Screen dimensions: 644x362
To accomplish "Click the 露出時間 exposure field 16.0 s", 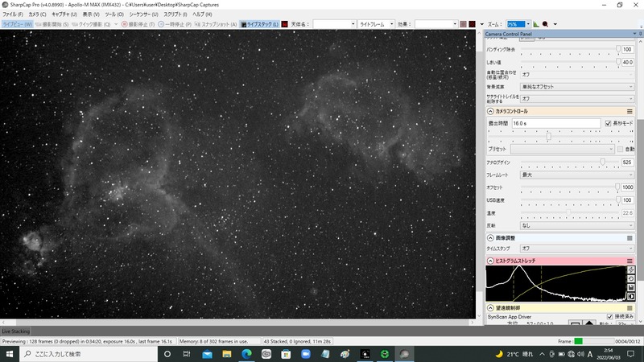I will coord(556,123).
